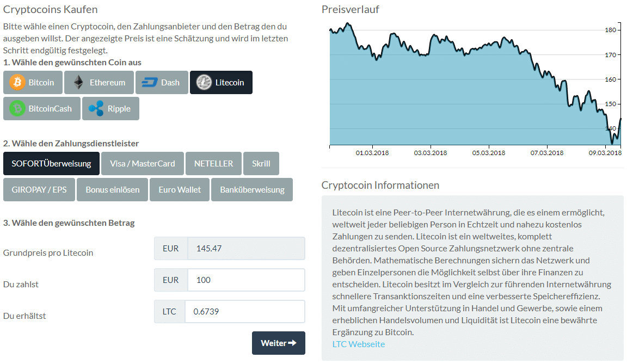Select Bitcoin as the coin
Viewport: 627px width, 364px height.
pos(33,82)
